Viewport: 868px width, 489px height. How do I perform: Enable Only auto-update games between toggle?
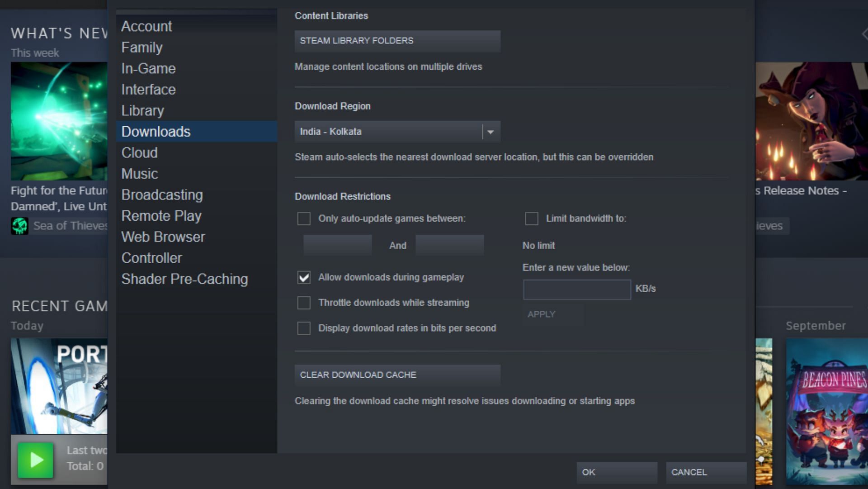click(305, 218)
